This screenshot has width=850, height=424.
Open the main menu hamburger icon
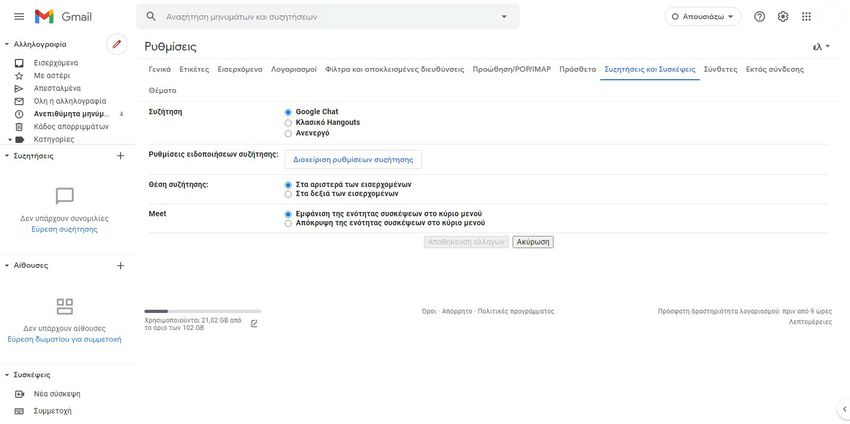pos(19,17)
